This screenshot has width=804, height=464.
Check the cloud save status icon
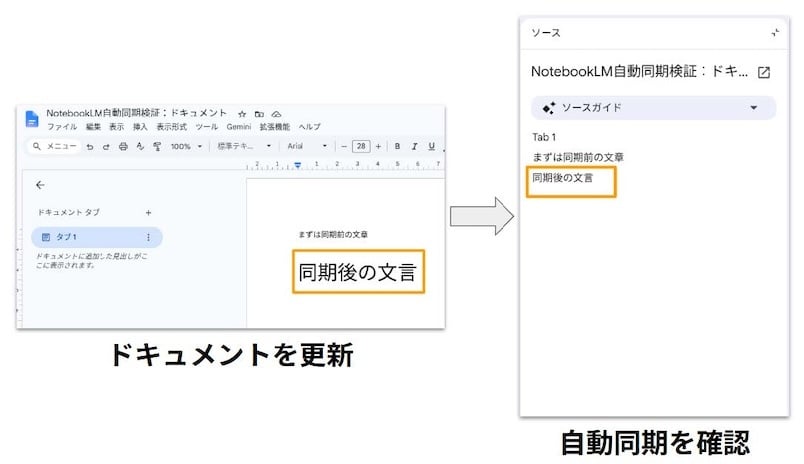276,114
